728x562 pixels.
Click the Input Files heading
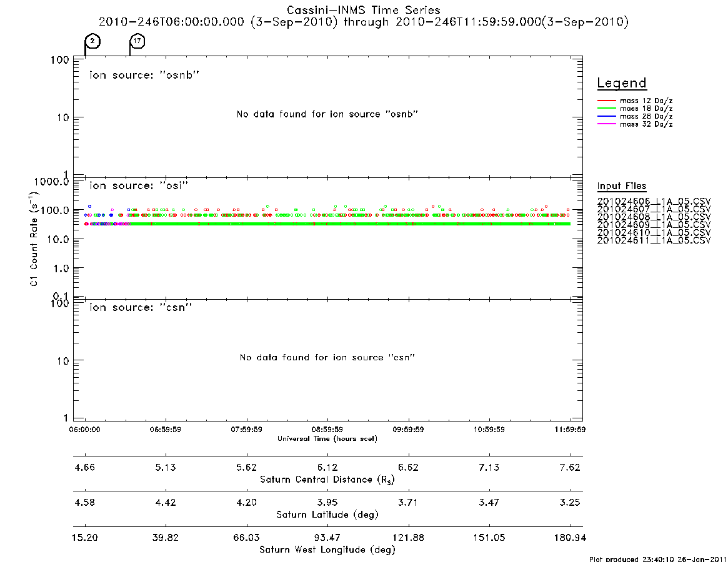622,186
